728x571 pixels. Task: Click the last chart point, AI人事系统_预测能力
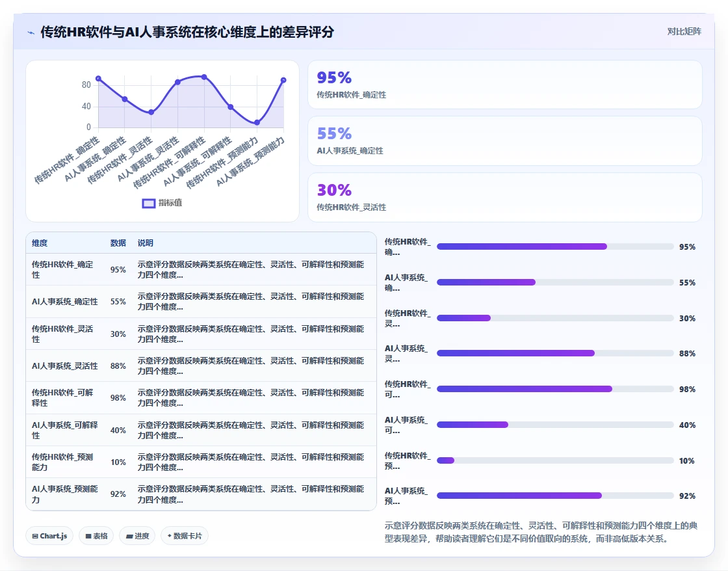click(283, 80)
